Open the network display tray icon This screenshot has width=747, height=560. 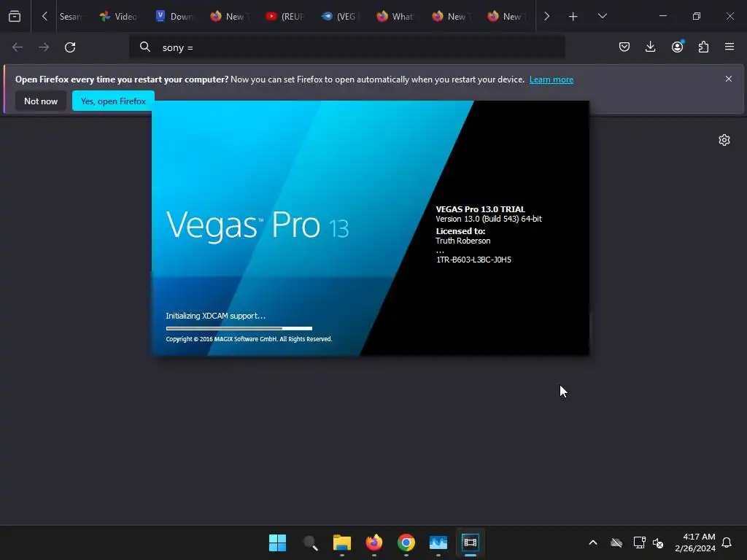coord(639,542)
